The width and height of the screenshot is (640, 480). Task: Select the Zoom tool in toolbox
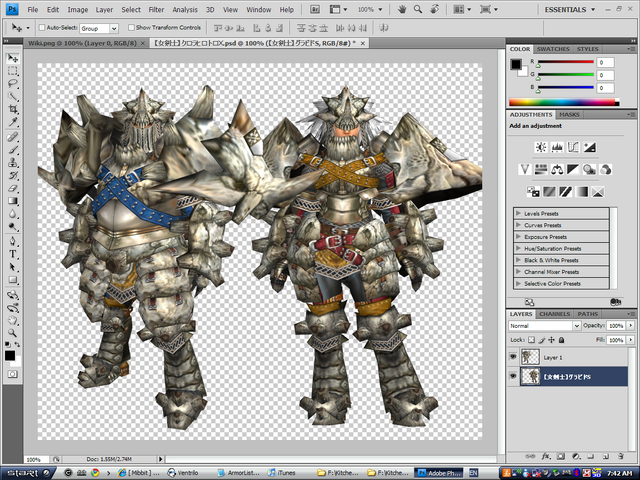click(x=13, y=333)
